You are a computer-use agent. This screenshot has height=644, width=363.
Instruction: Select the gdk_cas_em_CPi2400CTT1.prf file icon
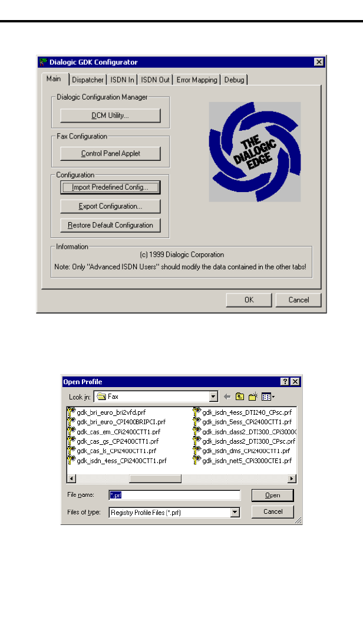pos(71,431)
